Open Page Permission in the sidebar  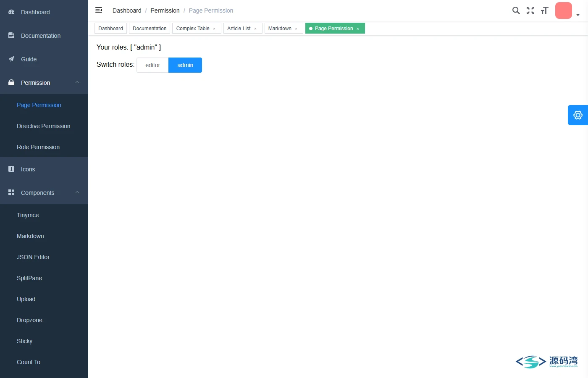[x=44, y=105]
